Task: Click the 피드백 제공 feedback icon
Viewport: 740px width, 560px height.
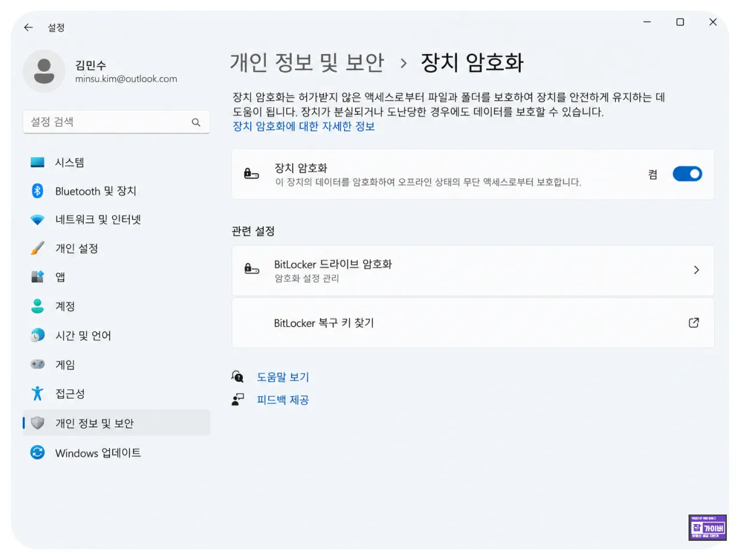Action: [x=238, y=400]
